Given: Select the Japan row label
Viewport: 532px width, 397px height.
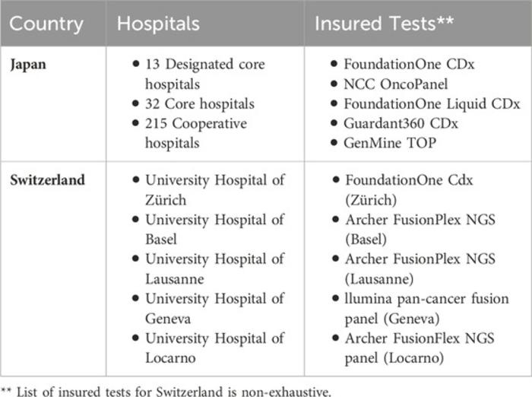Looking at the screenshot, I should (27, 64).
